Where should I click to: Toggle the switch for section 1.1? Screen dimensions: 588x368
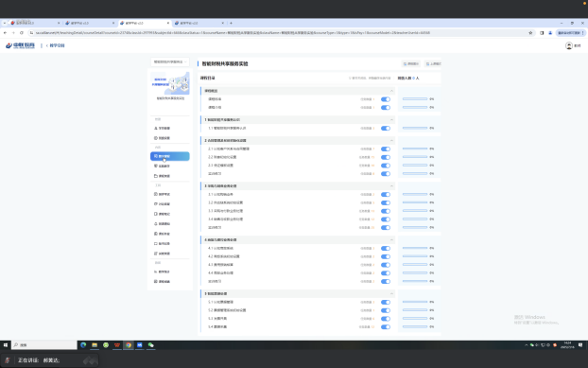[386, 129]
